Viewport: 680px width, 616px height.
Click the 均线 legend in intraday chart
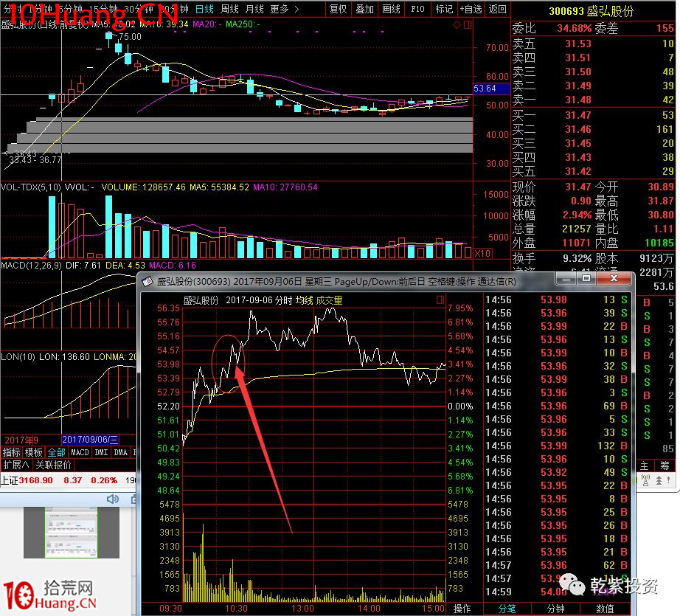(x=305, y=300)
